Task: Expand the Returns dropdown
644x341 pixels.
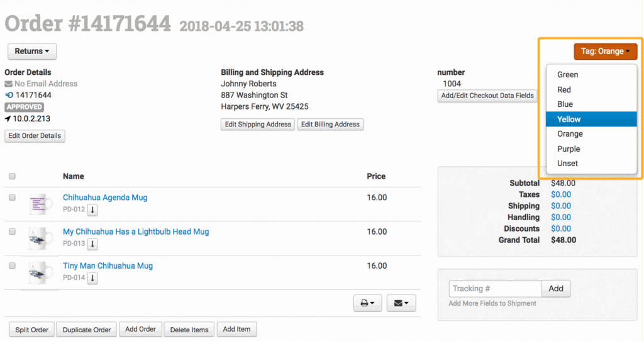Action: pos(32,51)
